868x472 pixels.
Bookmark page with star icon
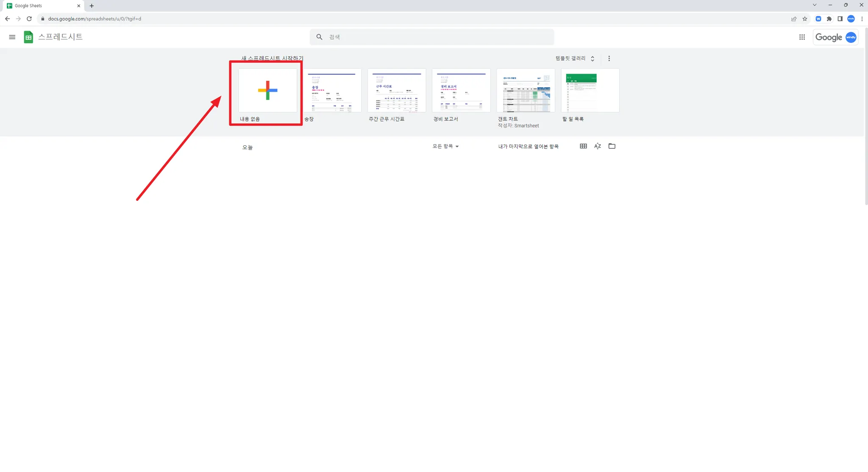(x=805, y=19)
